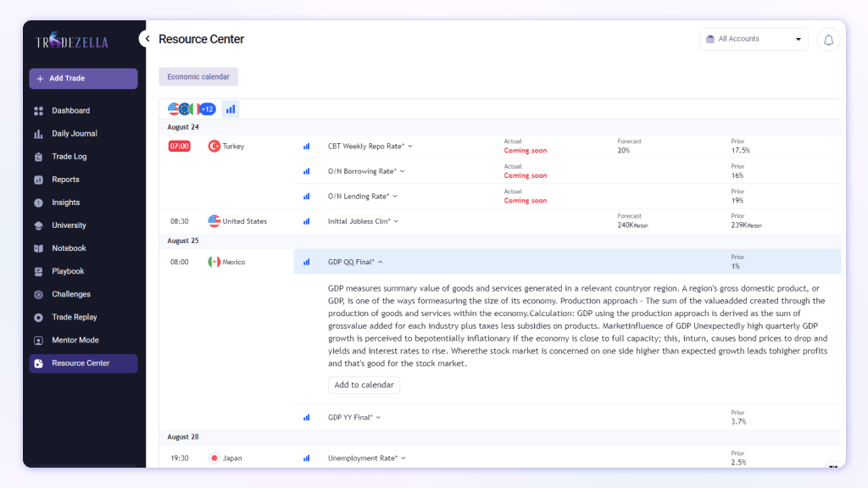This screenshot has height=488, width=868.
Task: Select the Economic calendar tab
Action: click(x=198, y=77)
